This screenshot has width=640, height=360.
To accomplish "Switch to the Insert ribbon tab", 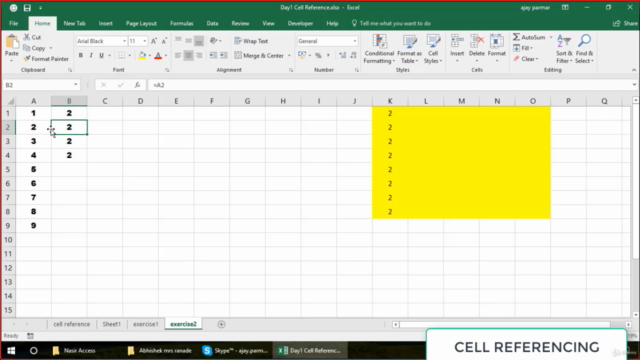I will (x=105, y=23).
